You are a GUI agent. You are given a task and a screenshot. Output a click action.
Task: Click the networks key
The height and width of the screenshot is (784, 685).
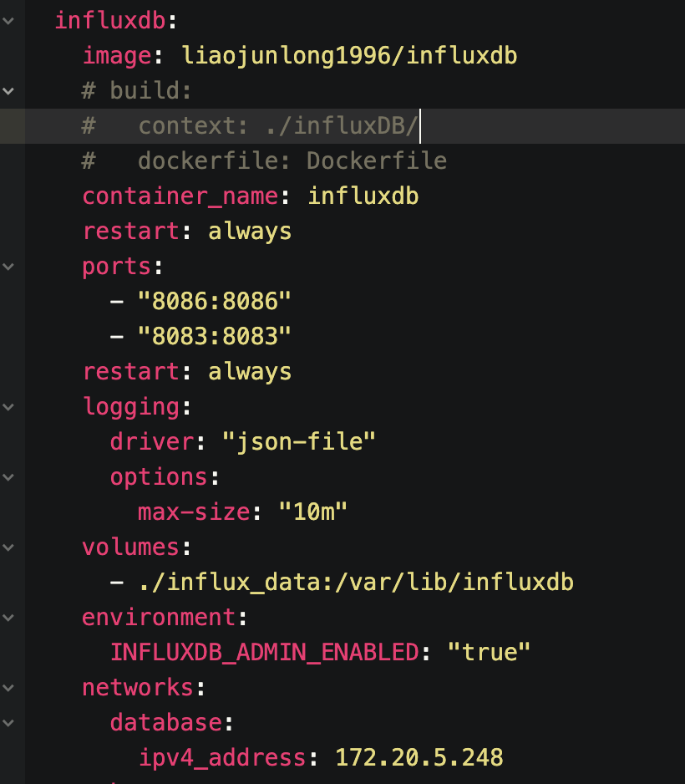point(138,688)
